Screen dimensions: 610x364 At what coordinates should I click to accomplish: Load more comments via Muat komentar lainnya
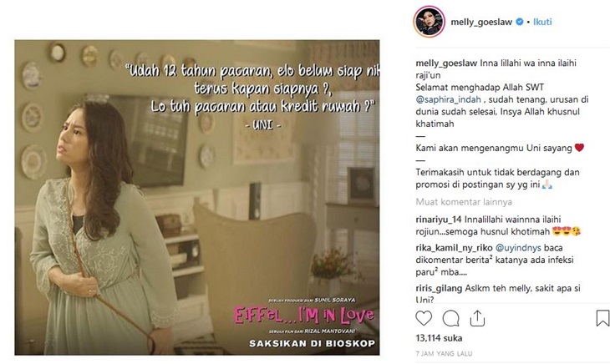click(464, 202)
